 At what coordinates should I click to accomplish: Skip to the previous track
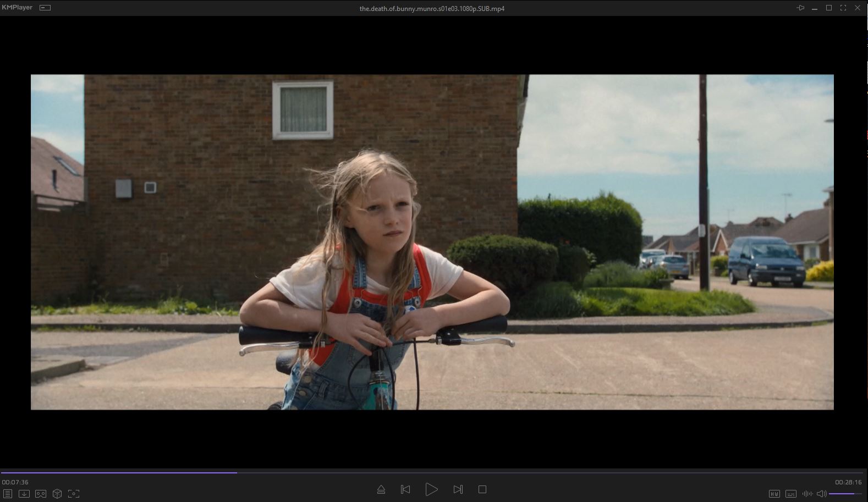405,489
